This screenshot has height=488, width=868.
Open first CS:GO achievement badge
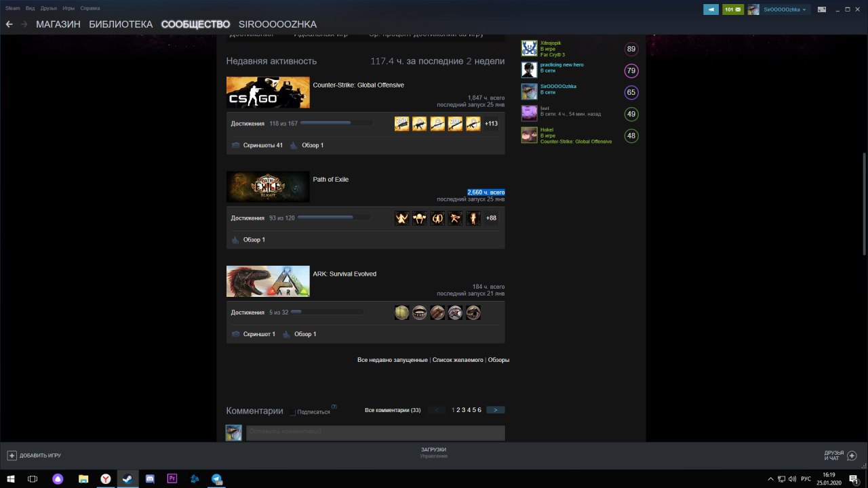click(x=402, y=123)
